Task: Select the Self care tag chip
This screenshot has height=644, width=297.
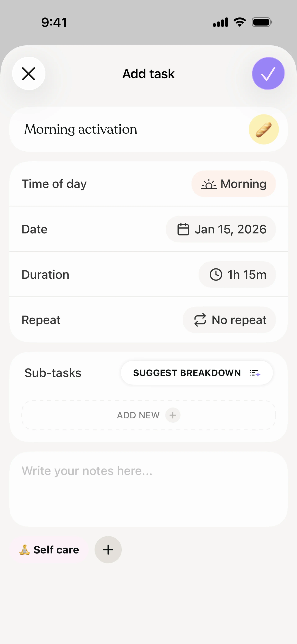Action: pyautogui.click(x=49, y=550)
